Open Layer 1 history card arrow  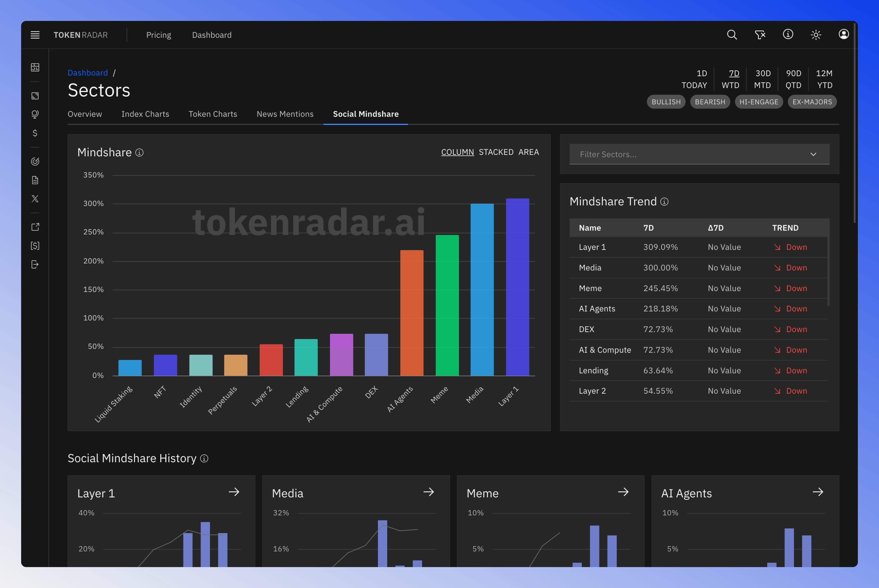pyautogui.click(x=234, y=492)
